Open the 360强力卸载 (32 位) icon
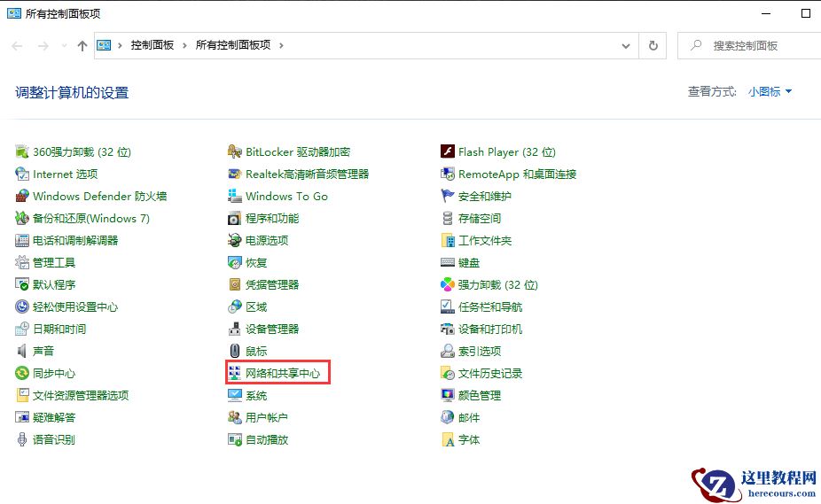Image resolution: width=821 pixels, height=504 pixels. 22,151
